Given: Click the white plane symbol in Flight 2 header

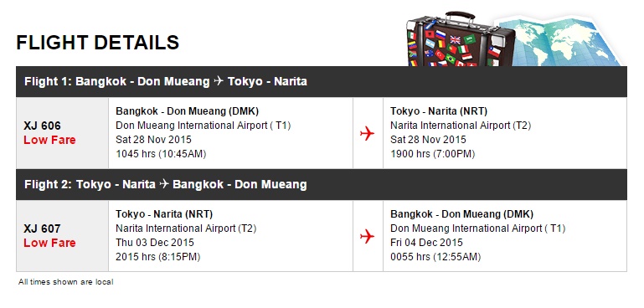Looking at the screenshot, I should tap(164, 183).
